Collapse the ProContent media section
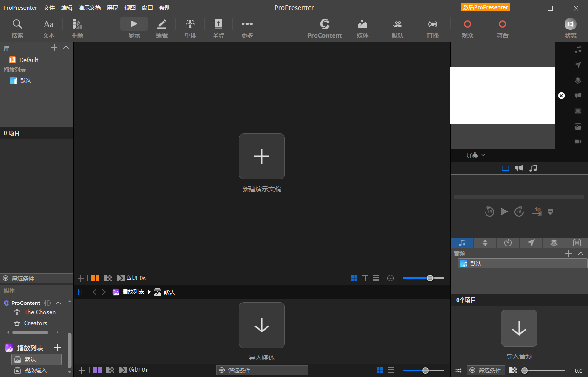This screenshot has height=377, width=588. pos(58,303)
